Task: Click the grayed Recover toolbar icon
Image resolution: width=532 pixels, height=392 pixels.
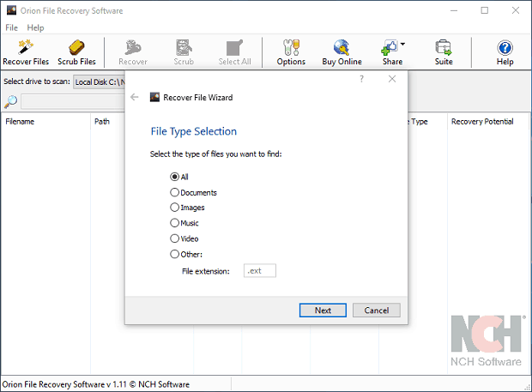Action: [x=133, y=47]
